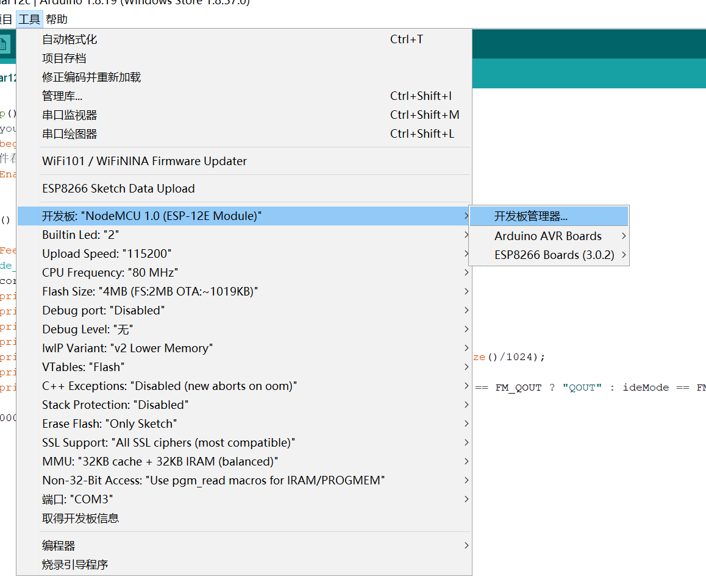The image size is (706, 588).
Task: Select 修正编码并重新加载
Action: click(x=244, y=77)
